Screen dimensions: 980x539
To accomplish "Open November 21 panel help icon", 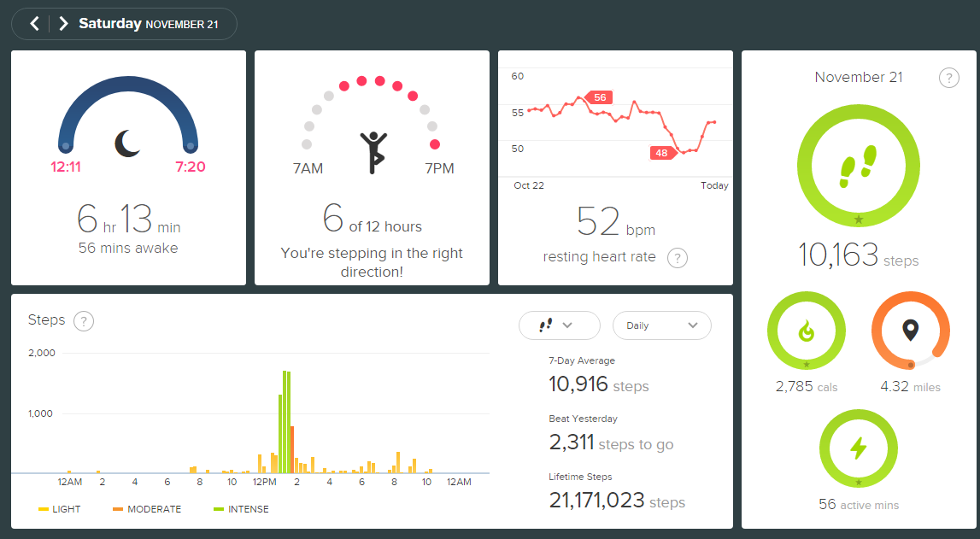I will click(948, 78).
